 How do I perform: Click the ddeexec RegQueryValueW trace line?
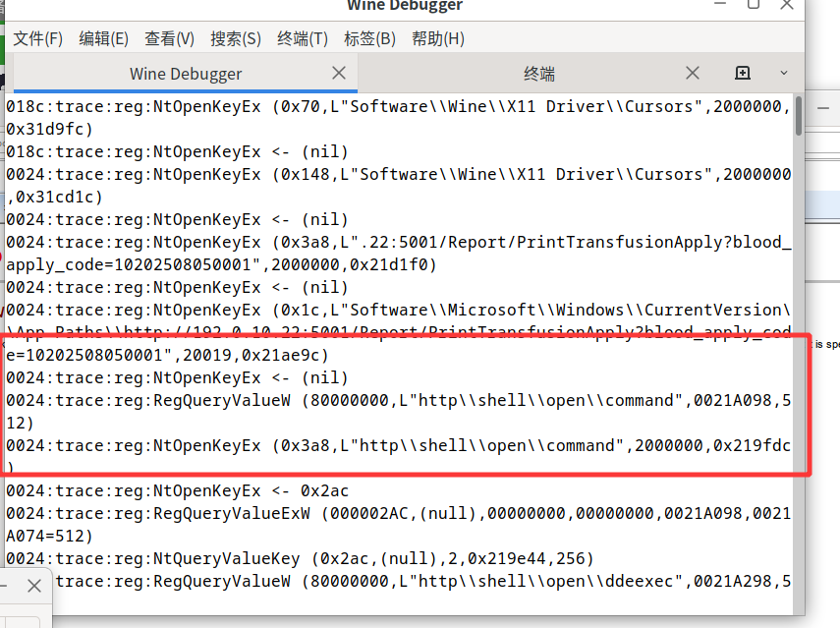pos(422,582)
